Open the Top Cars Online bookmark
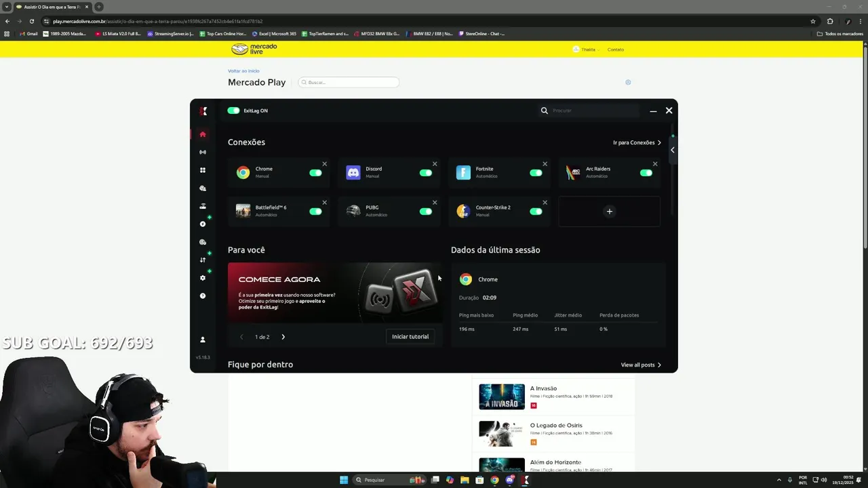 point(223,33)
